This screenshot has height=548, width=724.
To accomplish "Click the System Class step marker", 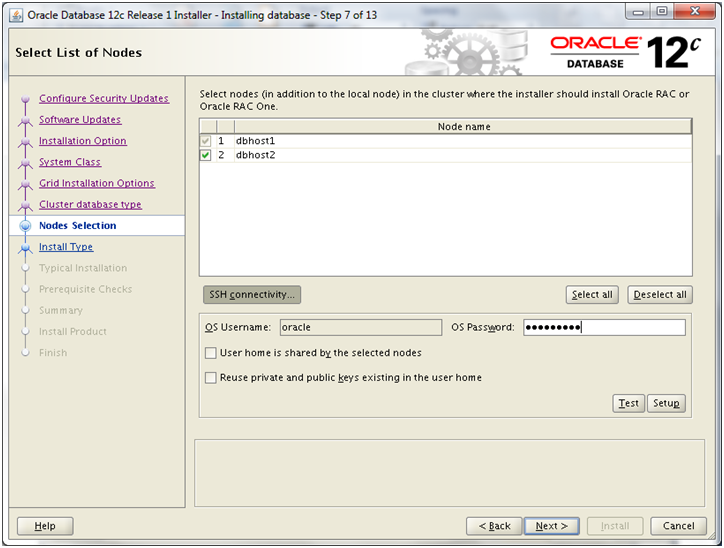I will tap(25, 163).
